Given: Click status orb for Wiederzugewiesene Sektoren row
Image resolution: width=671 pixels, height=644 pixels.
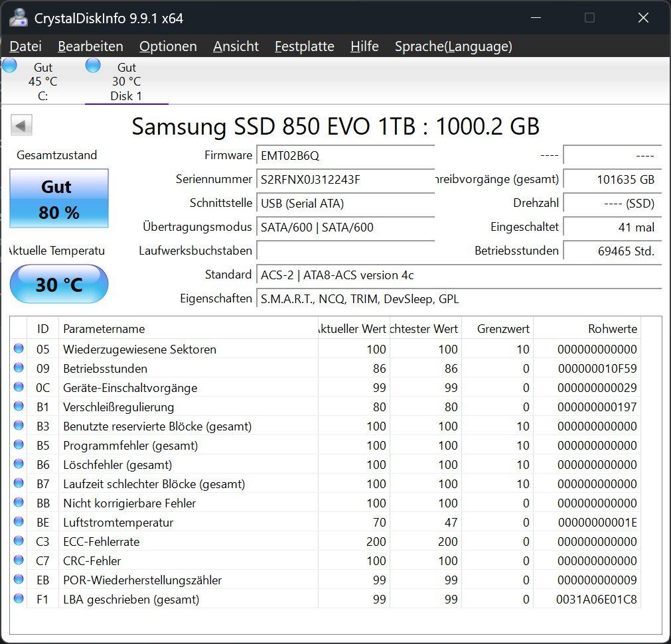Looking at the screenshot, I should [x=19, y=348].
